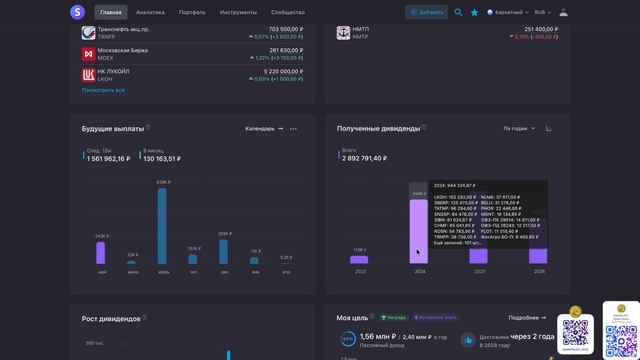Open search with the magnifier icon
The height and width of the screenshot is (360, 640).
point(458,13)
